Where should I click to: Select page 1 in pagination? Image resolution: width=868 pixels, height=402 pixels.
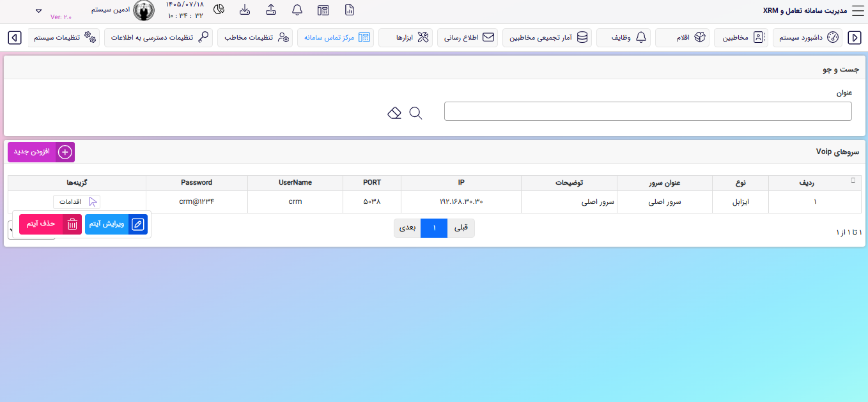(x=434, y=228)
